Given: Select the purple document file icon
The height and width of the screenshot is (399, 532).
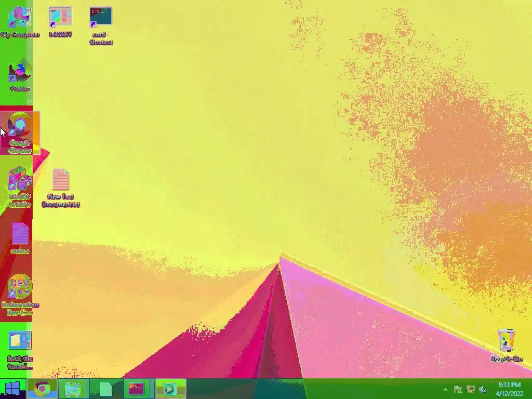Looking at the screenshot, I should coord(20,237).
